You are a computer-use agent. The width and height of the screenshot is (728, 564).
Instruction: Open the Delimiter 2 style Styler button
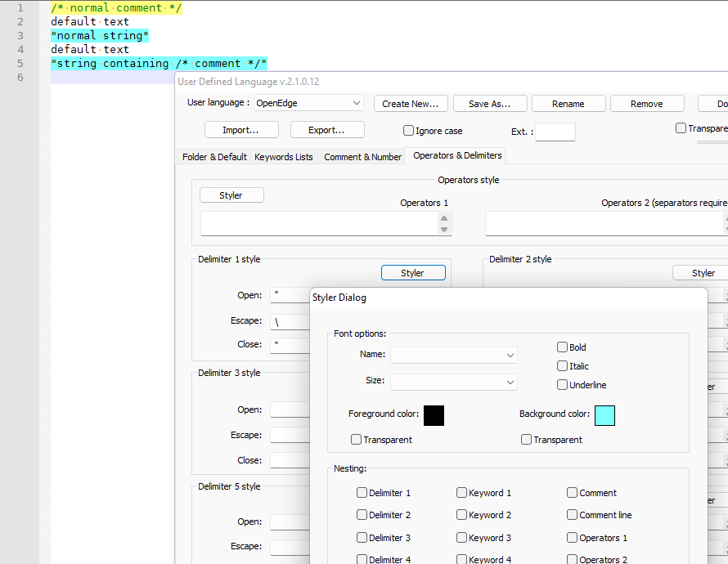(701, 273)
